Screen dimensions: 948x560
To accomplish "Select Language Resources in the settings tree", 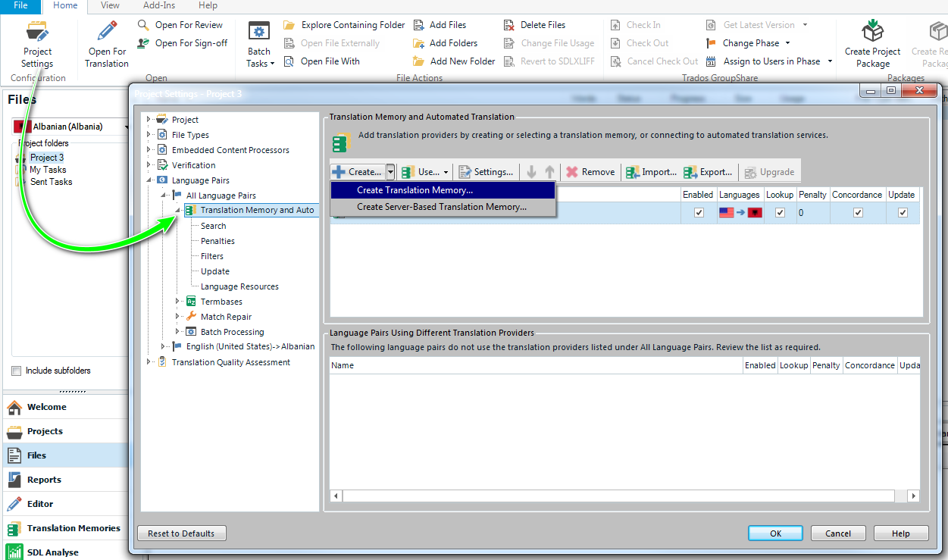I will pyautogui.click(x=239, y=286).
